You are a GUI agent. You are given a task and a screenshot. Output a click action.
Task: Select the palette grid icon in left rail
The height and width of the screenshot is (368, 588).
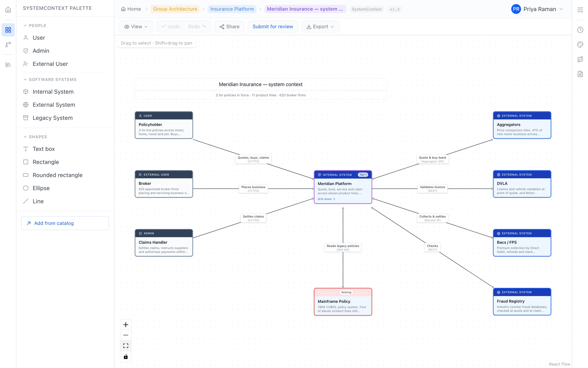(8, 30)
